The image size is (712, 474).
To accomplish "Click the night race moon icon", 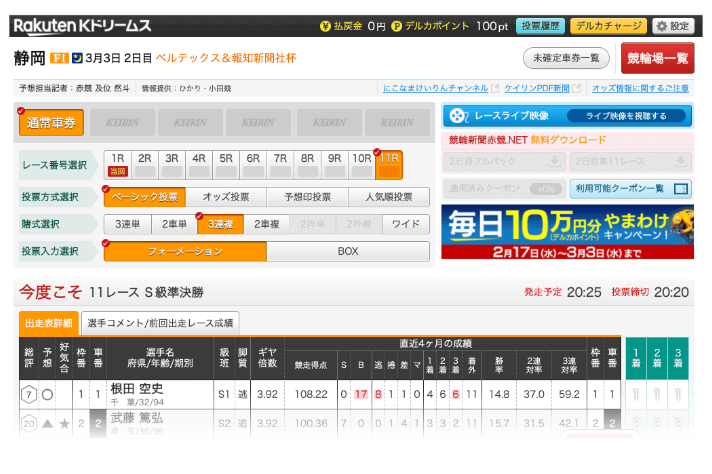I will (77, 58).
